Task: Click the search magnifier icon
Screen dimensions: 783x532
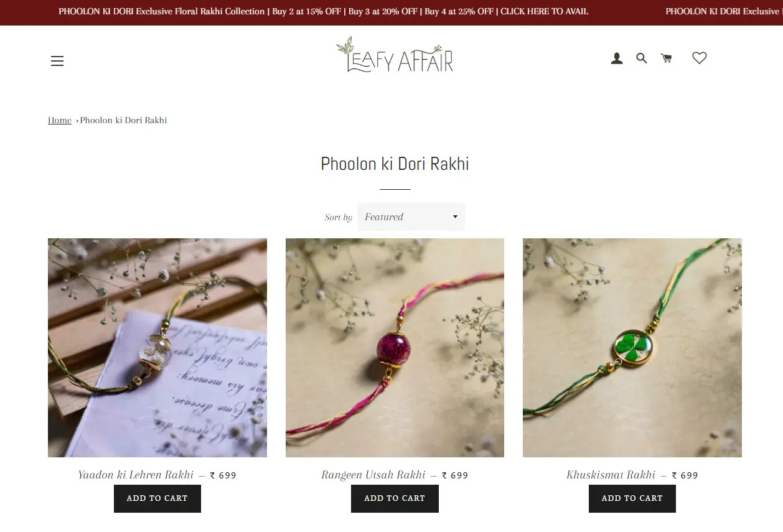Action: click(642, 58)
